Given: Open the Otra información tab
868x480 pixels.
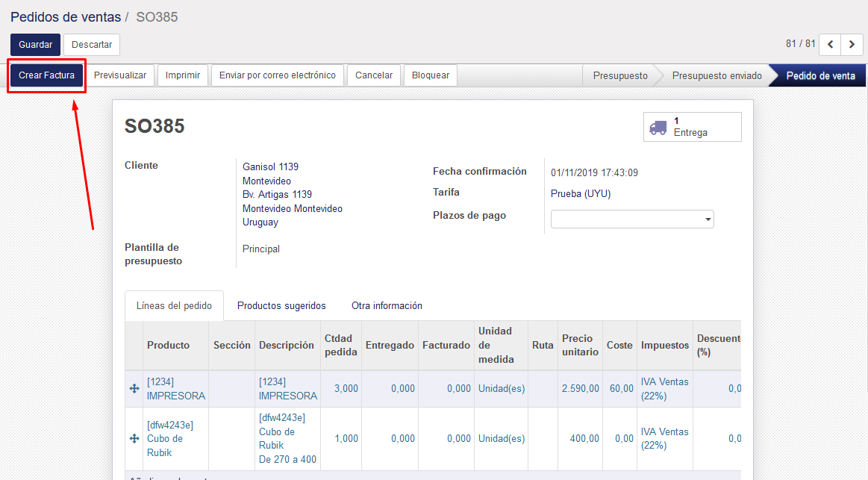Looking at the screenshot, I should pyautogui.click(x=387, y=305).
